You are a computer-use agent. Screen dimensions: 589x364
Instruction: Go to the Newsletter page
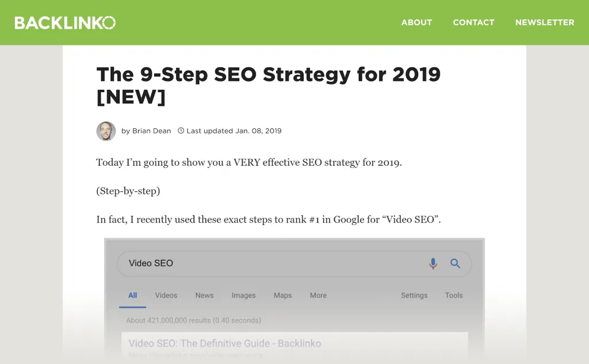pyautogui.click(x=544, y=22)
